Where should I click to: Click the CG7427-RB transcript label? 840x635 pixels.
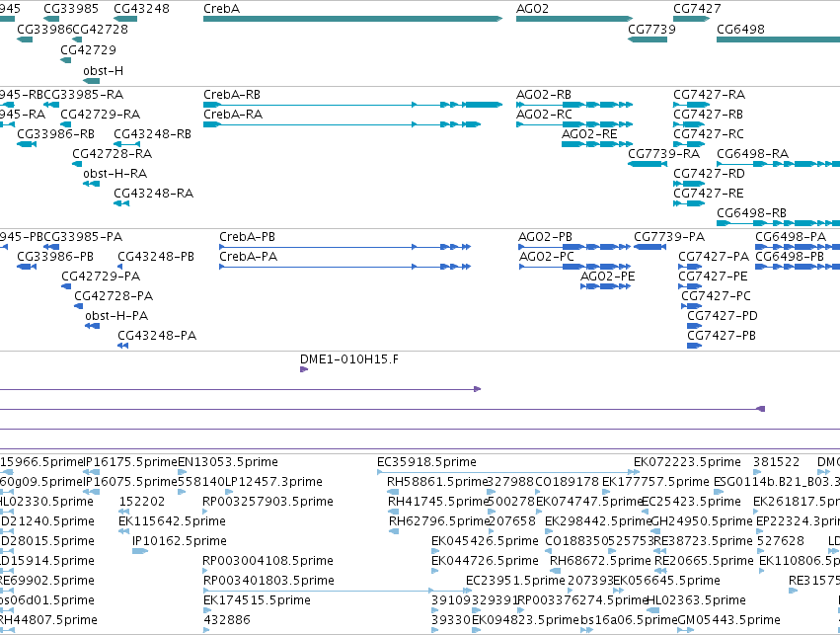708,115
